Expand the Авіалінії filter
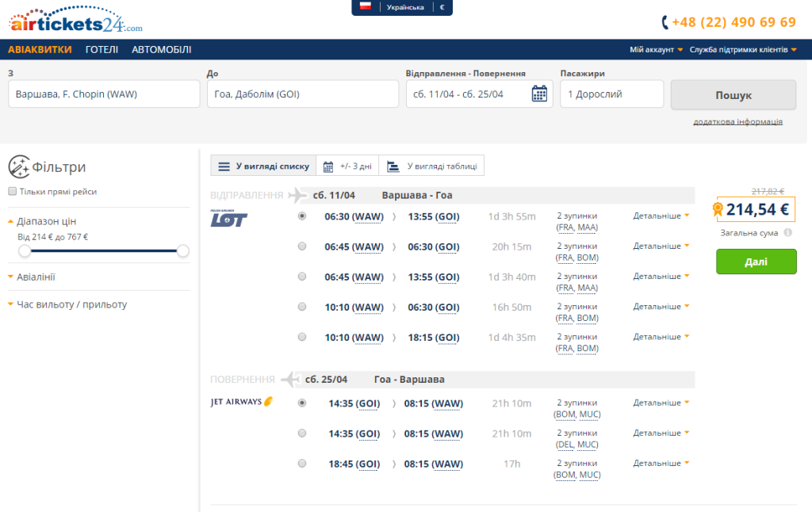 click(x=32, y=277)
